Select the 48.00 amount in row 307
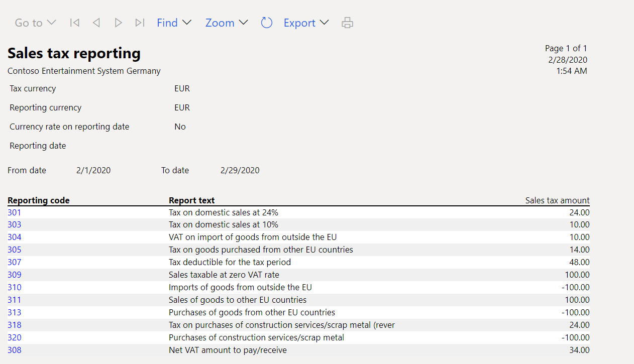This screenshot has height=364, width=634. (579, 263)
